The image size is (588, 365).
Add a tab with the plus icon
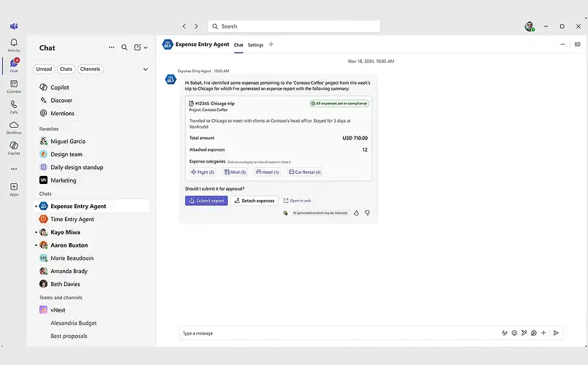click(x=271, y=45)
